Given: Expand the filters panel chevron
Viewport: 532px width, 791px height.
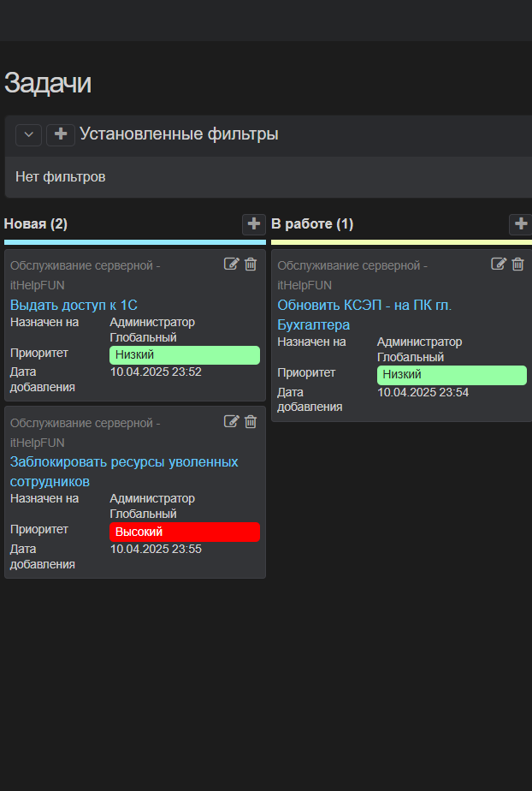Looking at the screenshot, I should 28,134.
